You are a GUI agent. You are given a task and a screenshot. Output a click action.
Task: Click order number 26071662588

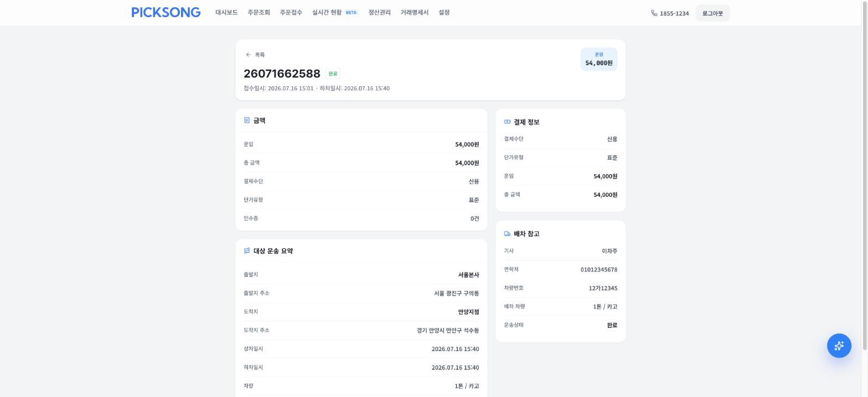[x=282, y=74]
